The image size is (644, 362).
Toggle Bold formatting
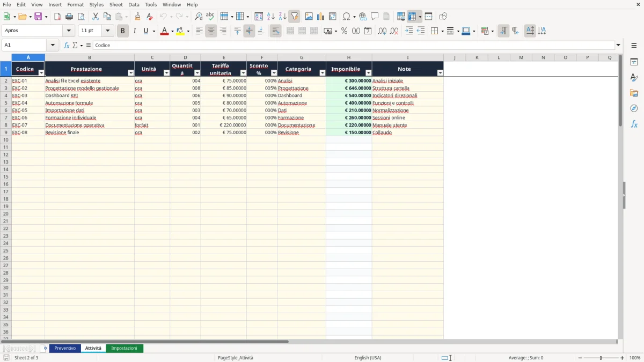coord(122,31)
